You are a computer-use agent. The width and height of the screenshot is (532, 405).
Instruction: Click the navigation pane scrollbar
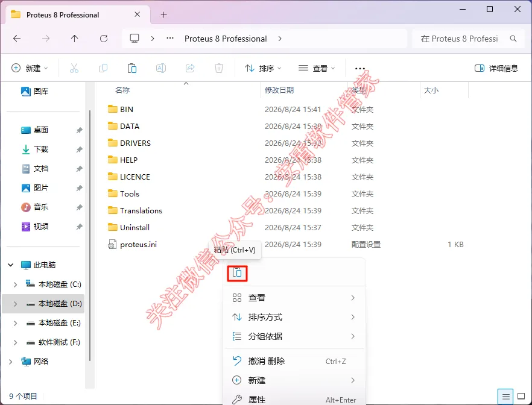coord(90,236)
